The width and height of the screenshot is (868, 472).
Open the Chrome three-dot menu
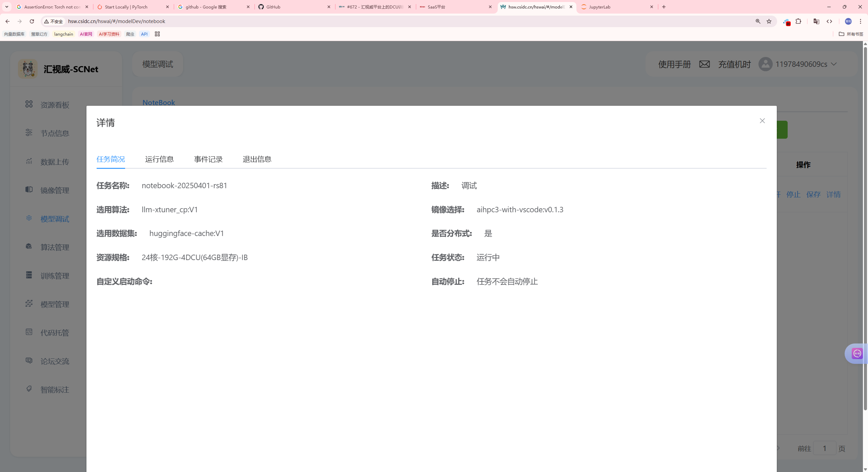click(860, 21)
